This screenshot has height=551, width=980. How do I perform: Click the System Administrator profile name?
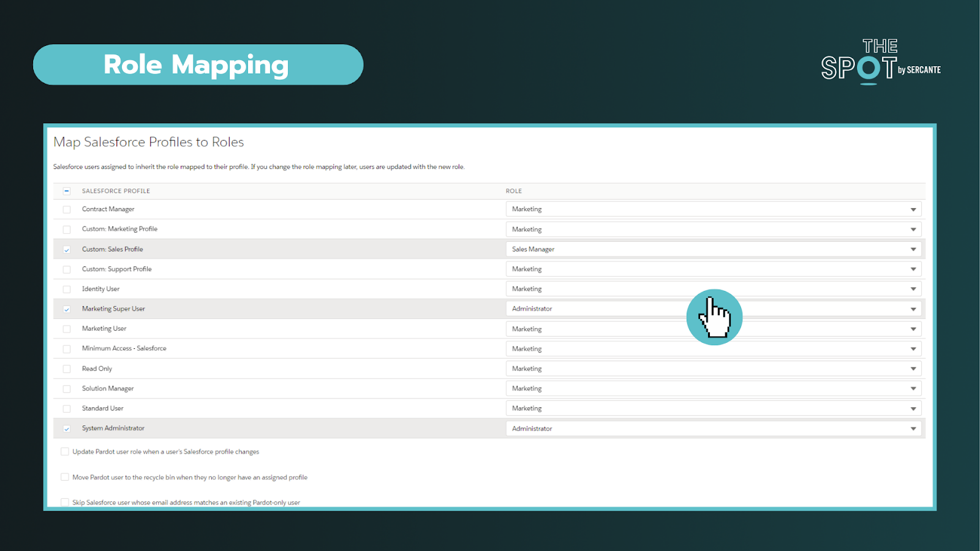(x=113, y=429)
